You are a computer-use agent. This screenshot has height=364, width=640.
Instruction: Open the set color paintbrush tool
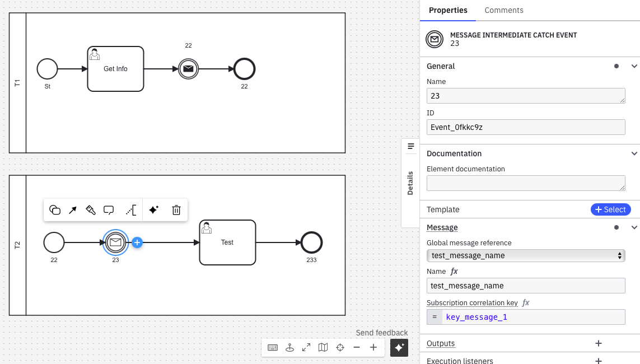coord(91,210)
